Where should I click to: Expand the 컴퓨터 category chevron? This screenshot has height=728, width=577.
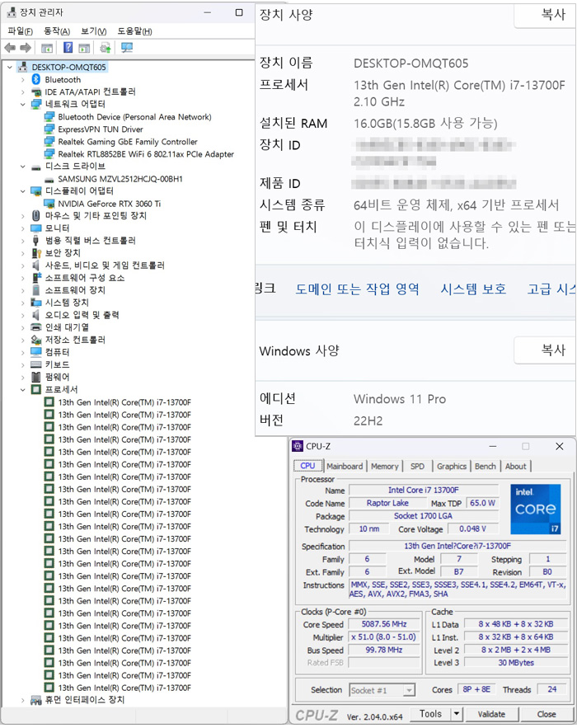point(23,352)
